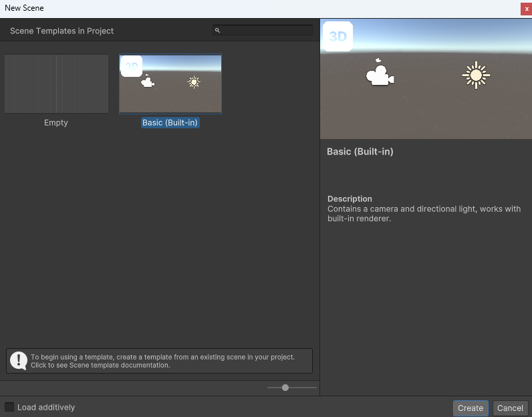Click the Description heading
The image size is (532, 417).
pos(350,199)
